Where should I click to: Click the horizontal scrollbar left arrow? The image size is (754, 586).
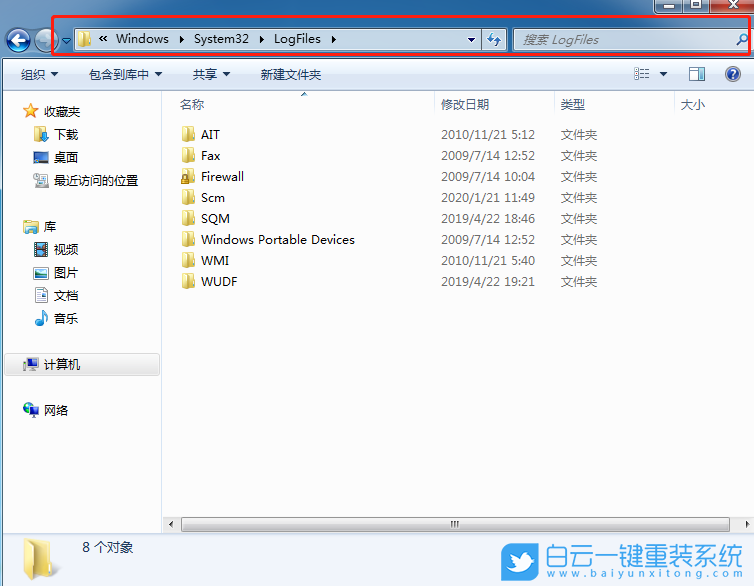point(171,524)
